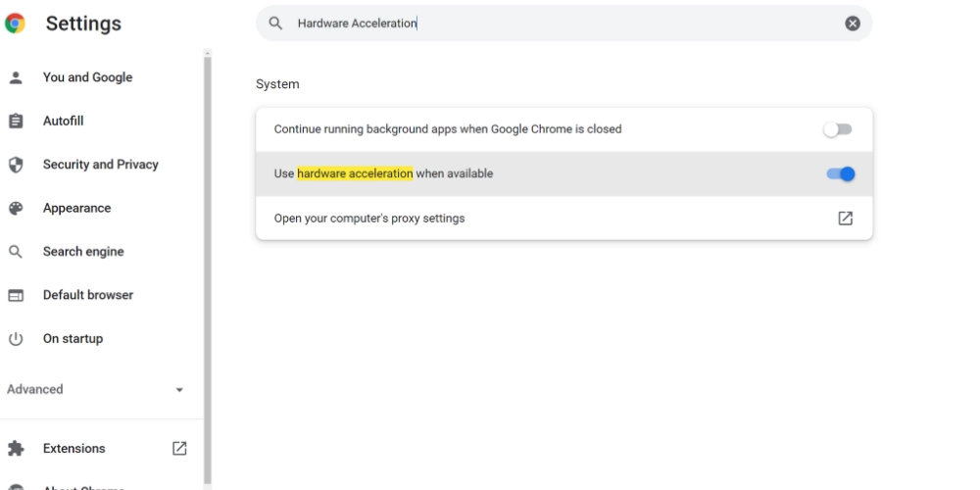
Task: Click the shield icon beside Security and Privacy
Action: point(16,165)
